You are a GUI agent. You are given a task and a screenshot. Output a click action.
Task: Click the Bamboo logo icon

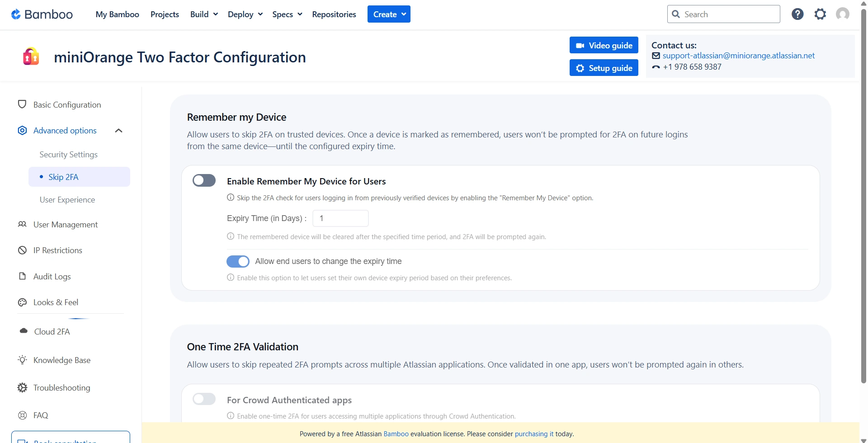click(x=16, y=14)
